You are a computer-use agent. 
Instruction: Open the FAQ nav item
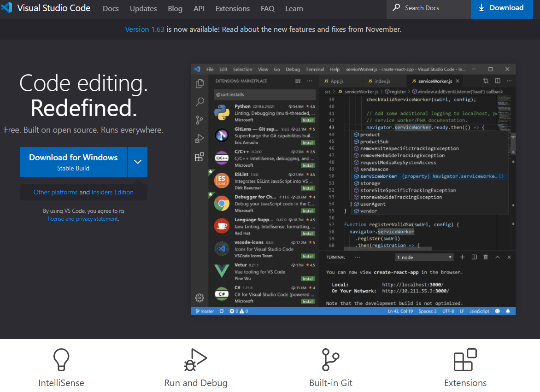tap(268, 9)
